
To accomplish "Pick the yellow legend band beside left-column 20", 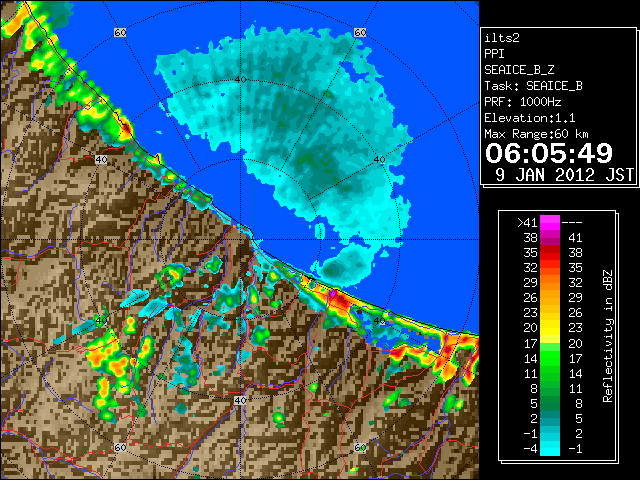I will point(550,328).
